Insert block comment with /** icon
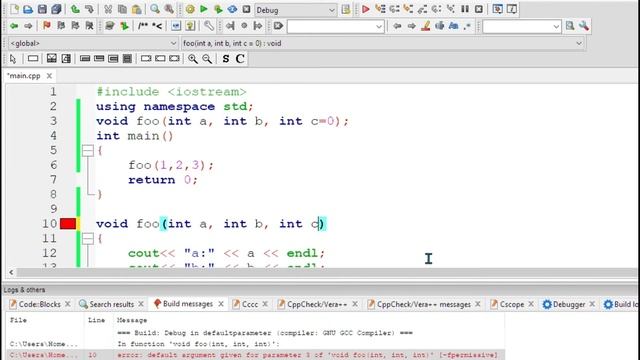 143,26
